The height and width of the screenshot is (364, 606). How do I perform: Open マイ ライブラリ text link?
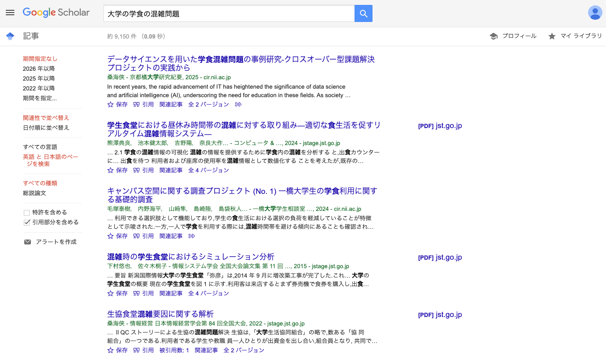point(581,36)
